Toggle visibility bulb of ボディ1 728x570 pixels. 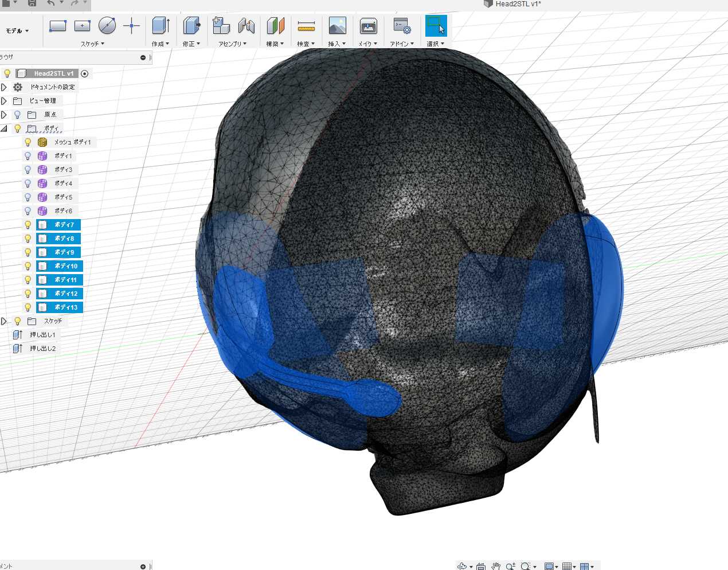click(x=28, y=156)
